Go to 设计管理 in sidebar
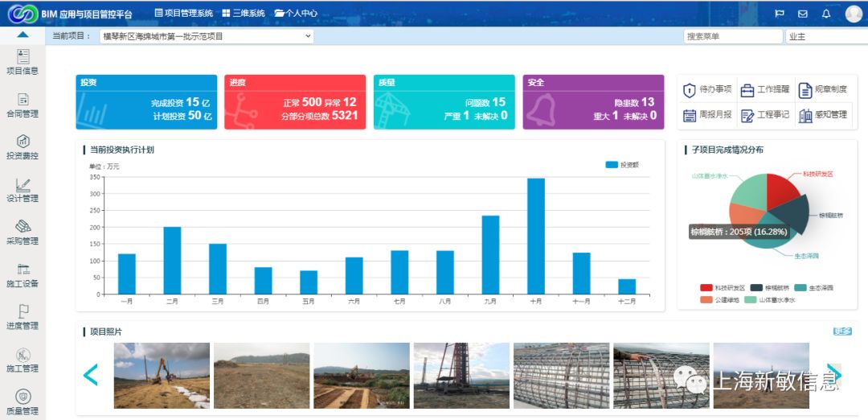The height and width of the screenshot is (420, 868). pos(23,189)
